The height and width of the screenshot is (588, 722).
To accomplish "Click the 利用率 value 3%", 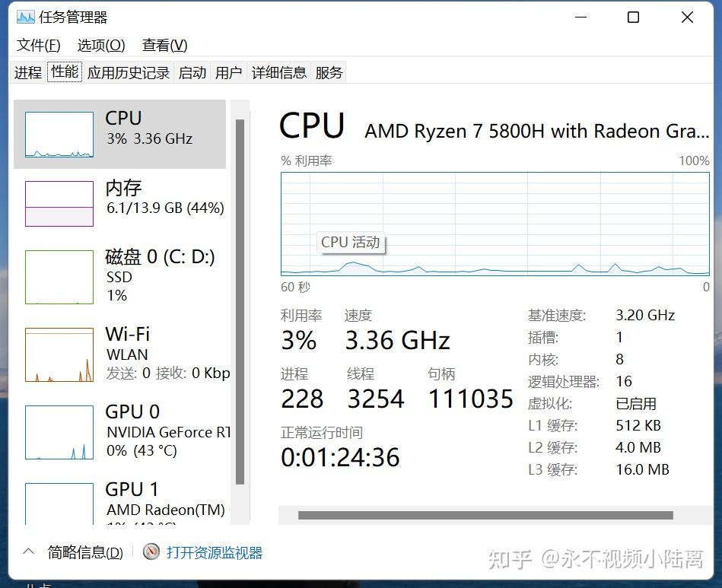I will 299,341.
